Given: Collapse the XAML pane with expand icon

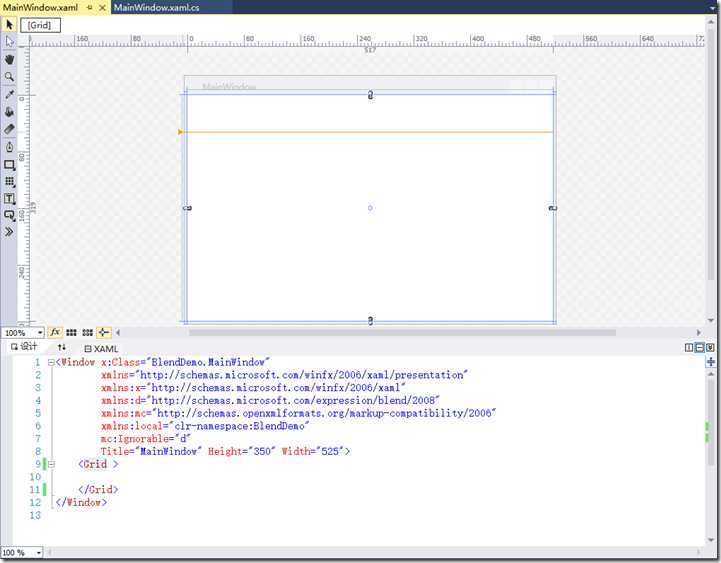Looking at the screenshot, I should [710, 348].
